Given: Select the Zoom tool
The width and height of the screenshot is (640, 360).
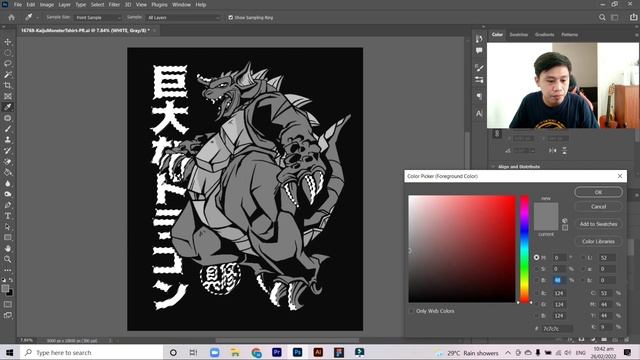Looking at the screenshot, I should tap(8, 259).
